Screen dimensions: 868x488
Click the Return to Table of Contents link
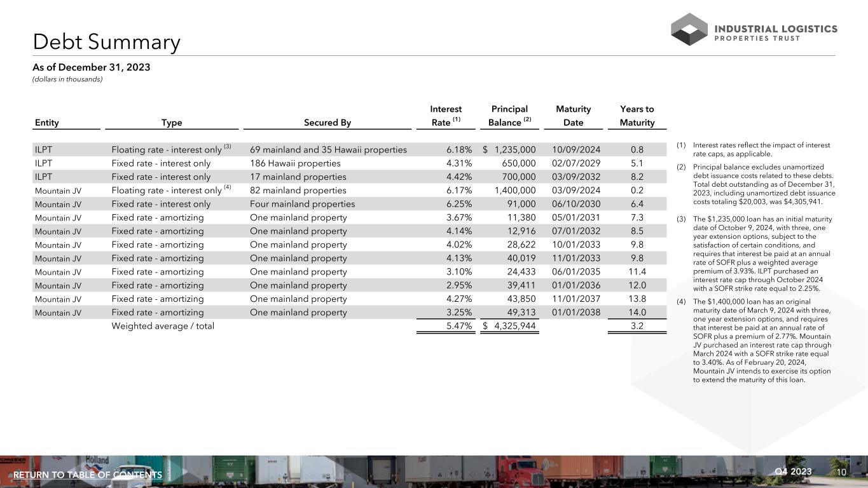coord(88,475)
